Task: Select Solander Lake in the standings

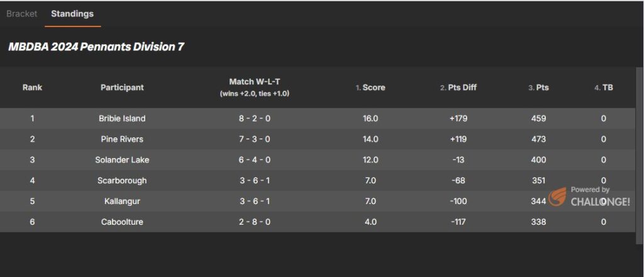Action: (x=122, y=160)
